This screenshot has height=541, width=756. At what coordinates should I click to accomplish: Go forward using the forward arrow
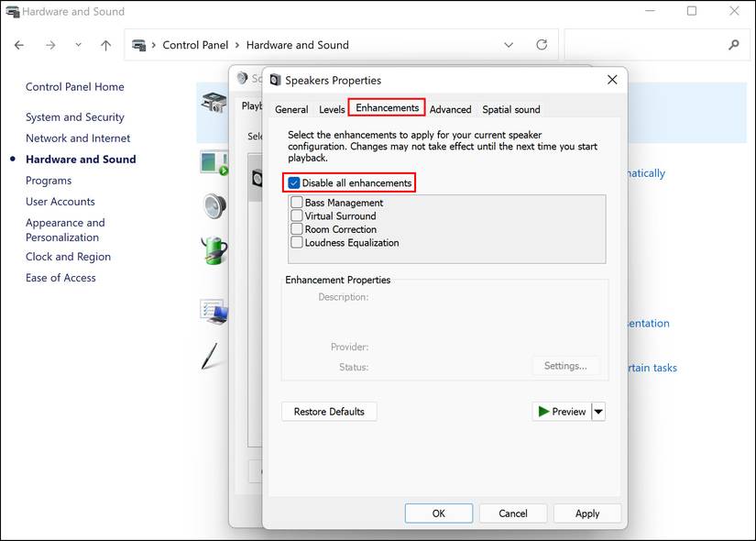coord(50,45)
